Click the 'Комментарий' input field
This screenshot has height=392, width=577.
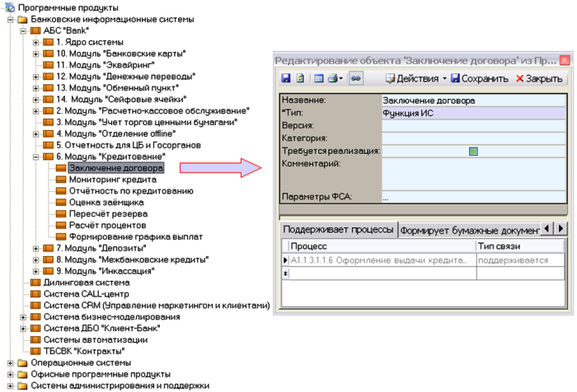click(x=473, y=173)
